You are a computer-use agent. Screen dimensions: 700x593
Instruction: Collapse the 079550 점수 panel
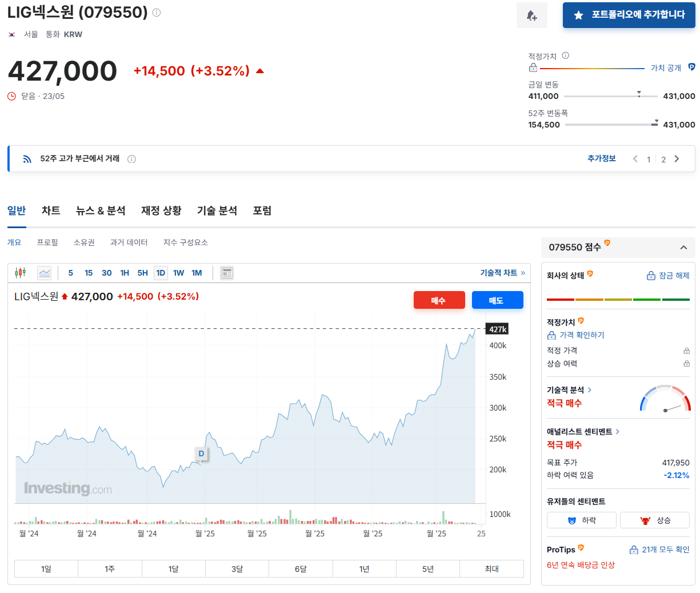click(x=683, y=248)
